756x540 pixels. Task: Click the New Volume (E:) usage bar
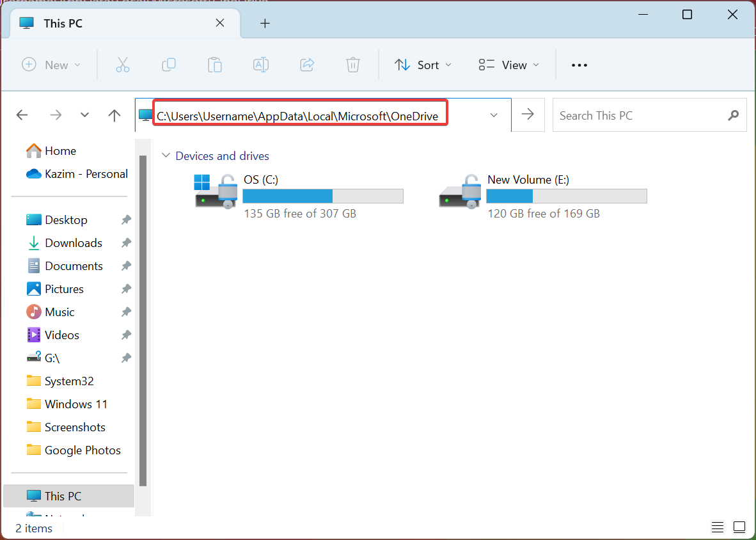coord(567,196)
